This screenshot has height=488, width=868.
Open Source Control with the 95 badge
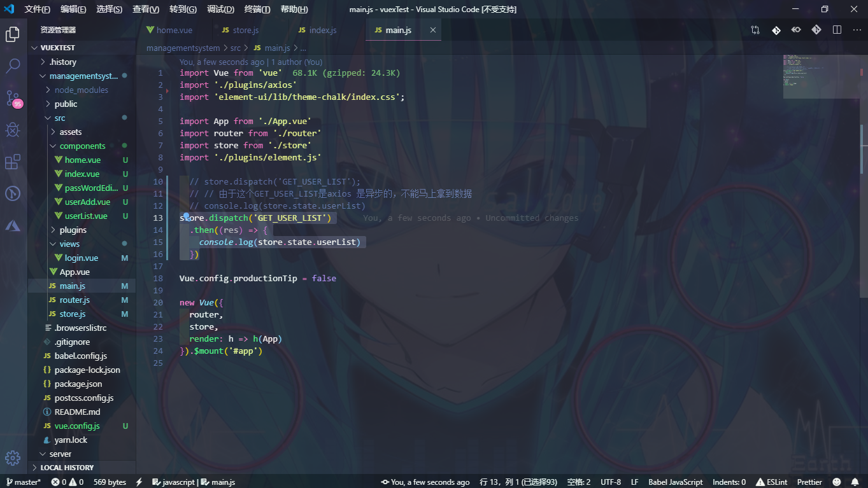[13, 98]
